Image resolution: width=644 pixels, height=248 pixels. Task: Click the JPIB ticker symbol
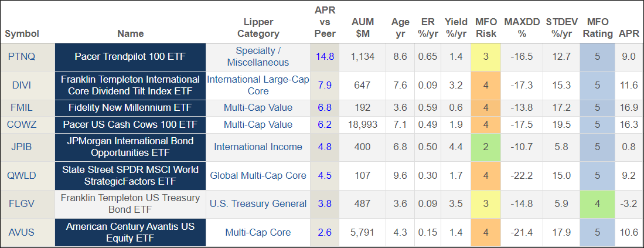coord(22,147)
